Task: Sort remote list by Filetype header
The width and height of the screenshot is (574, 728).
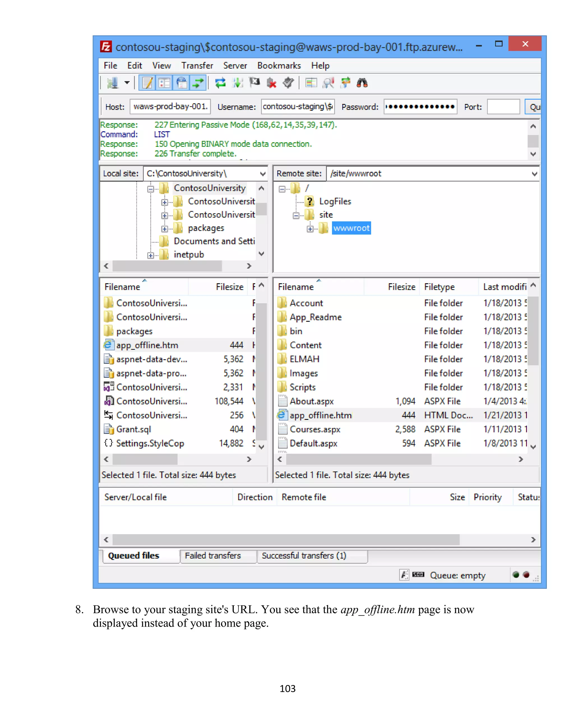Action: (449, 287)
